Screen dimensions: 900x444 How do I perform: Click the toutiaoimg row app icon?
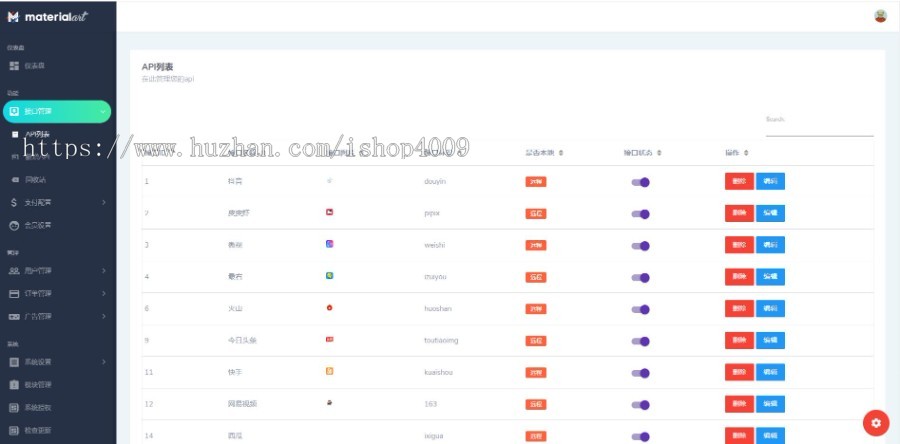[x=329, y=339]
